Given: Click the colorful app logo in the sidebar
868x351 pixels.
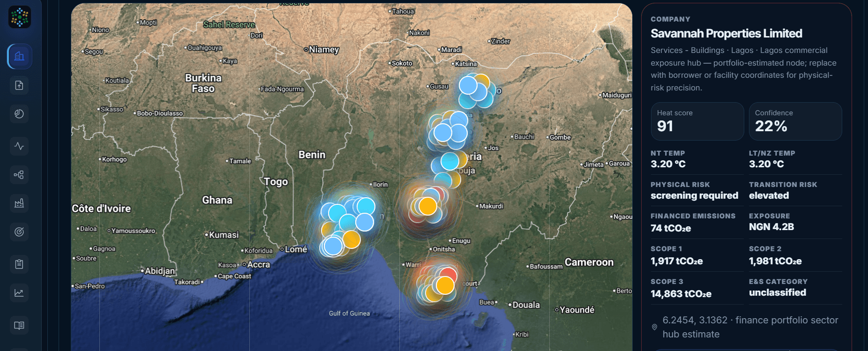Looking at the screenshot, I should tap(20, 17).
